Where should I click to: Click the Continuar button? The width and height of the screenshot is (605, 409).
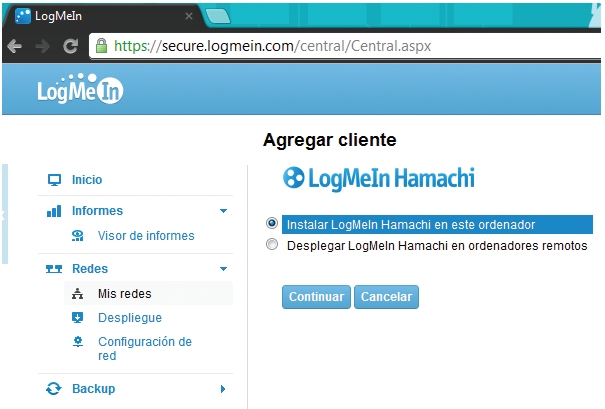tap(316, 297)
